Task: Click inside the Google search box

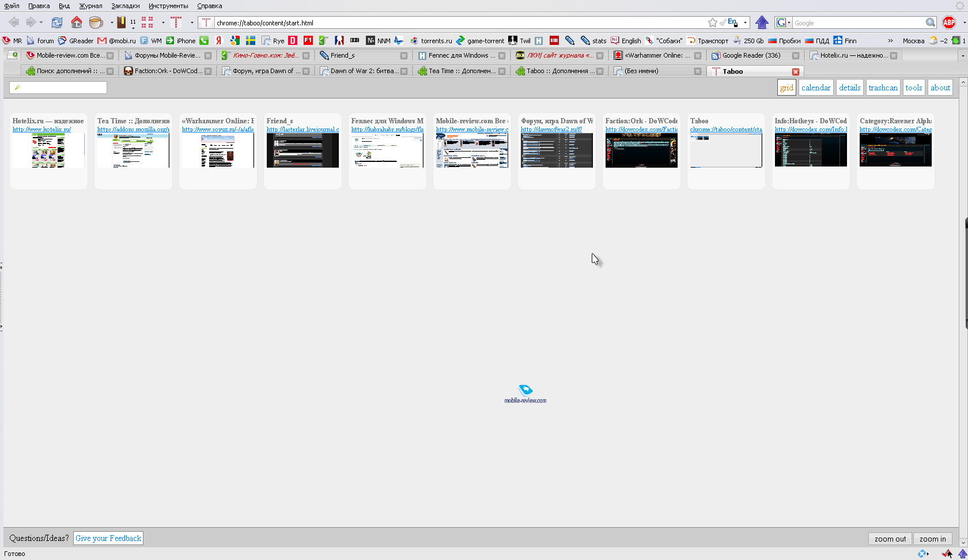Action: (x=859, y=22)
